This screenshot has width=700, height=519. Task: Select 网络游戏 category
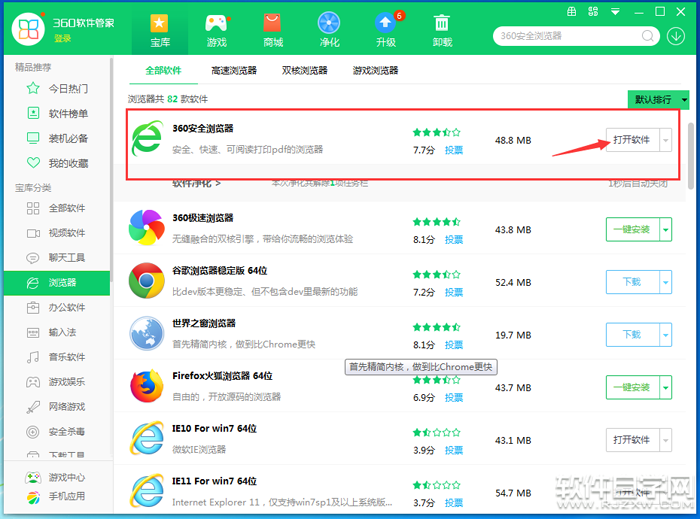[x=57, y=407]
